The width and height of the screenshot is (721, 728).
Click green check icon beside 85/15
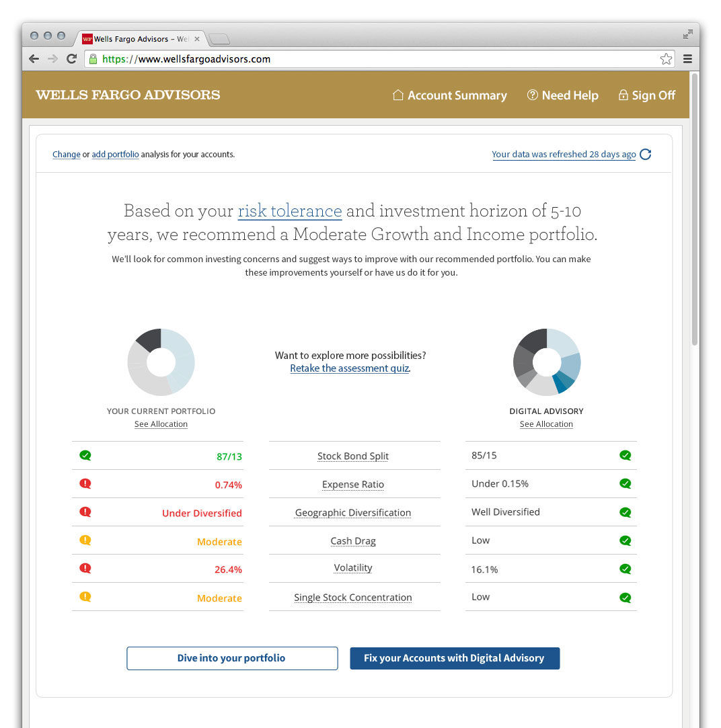tap(625, 456)
